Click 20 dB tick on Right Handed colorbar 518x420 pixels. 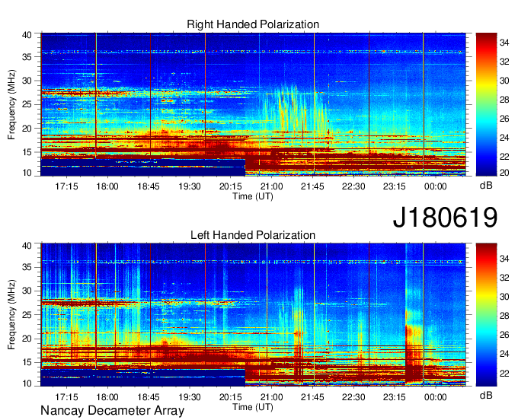point(504,173)
